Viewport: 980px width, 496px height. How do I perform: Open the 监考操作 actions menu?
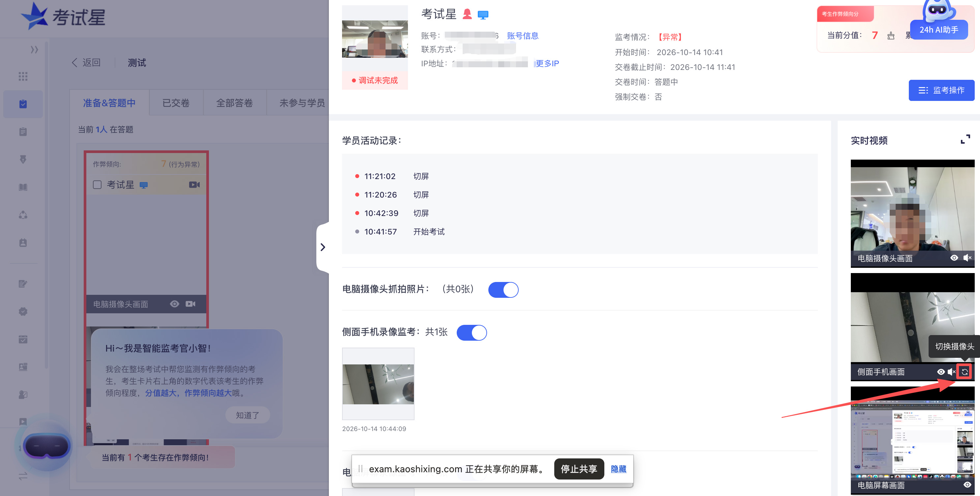click(941, 90)
